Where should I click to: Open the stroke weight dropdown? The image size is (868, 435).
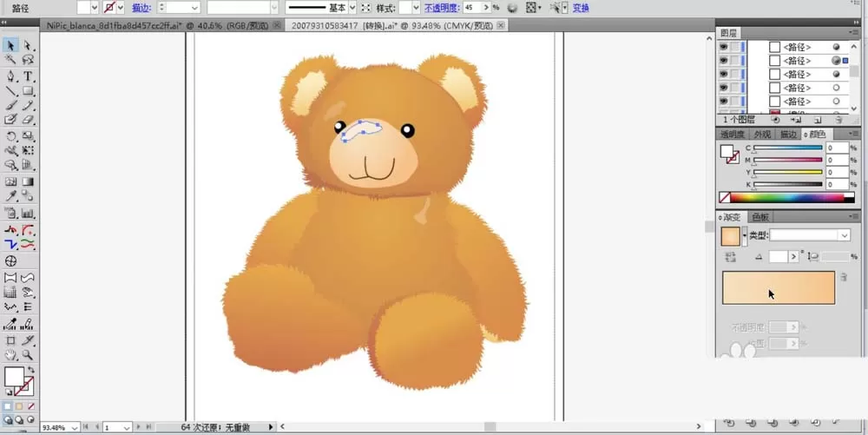(x=194, y=8)
